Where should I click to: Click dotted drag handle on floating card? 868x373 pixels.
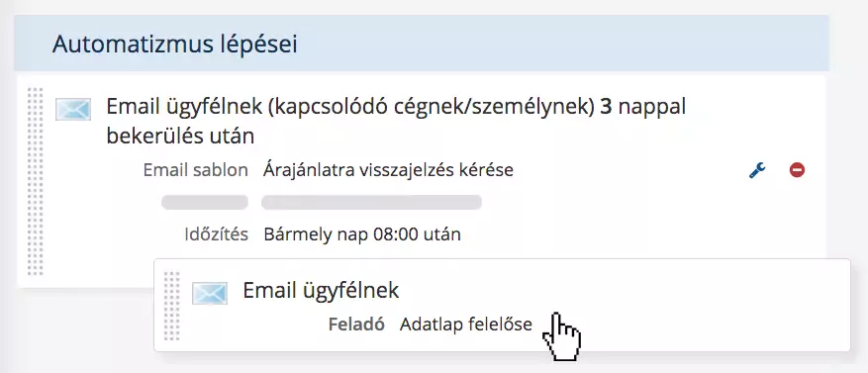pyautogui.click(x=172, y=306)
